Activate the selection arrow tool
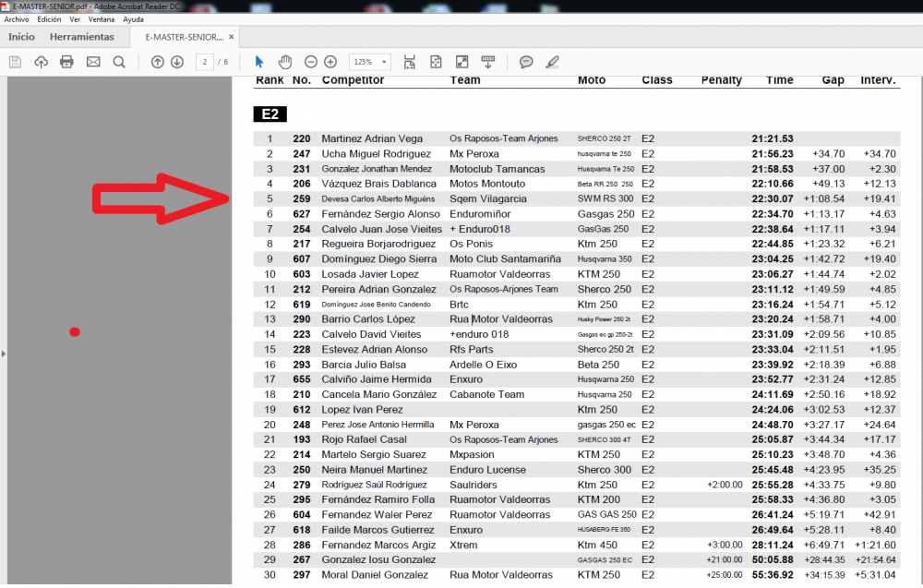Viewport: 923px width, 588px height. point(259,62)
